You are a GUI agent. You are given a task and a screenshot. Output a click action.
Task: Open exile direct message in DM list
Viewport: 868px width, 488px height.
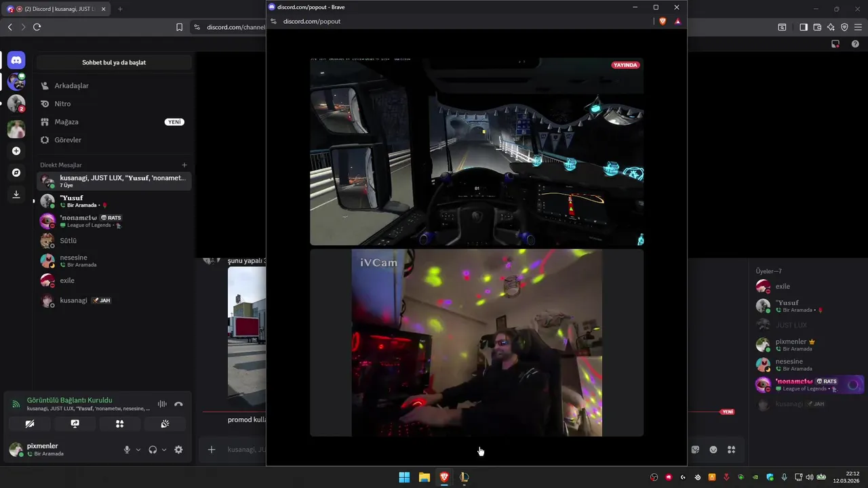114,281
